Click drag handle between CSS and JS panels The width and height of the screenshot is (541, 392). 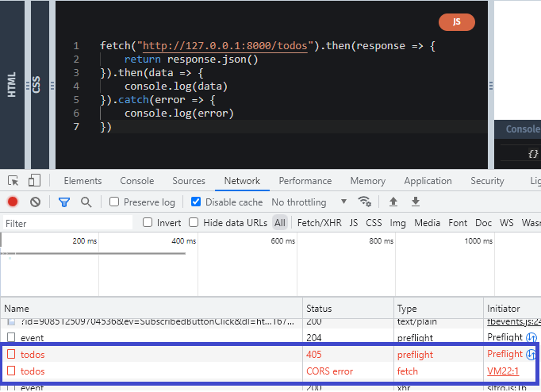[52, 85]
